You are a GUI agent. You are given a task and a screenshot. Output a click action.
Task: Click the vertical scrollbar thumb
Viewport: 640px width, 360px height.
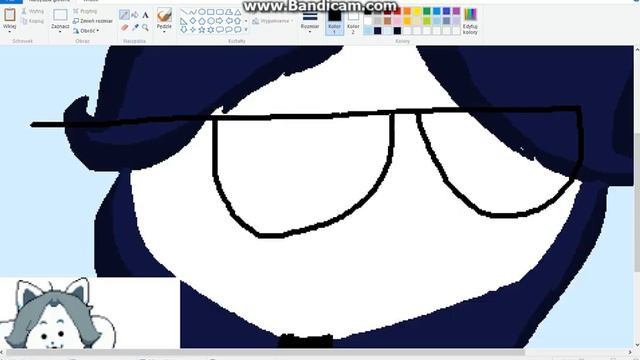[636, 202]
